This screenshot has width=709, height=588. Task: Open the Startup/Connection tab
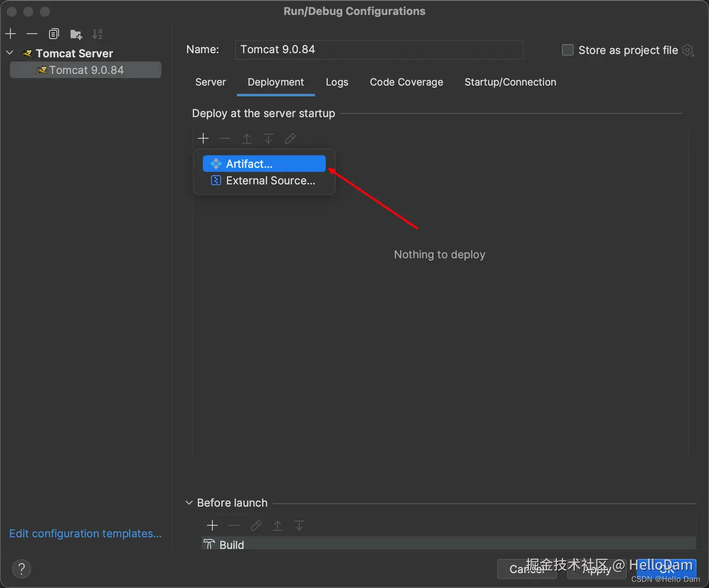[x=510, y=82]
